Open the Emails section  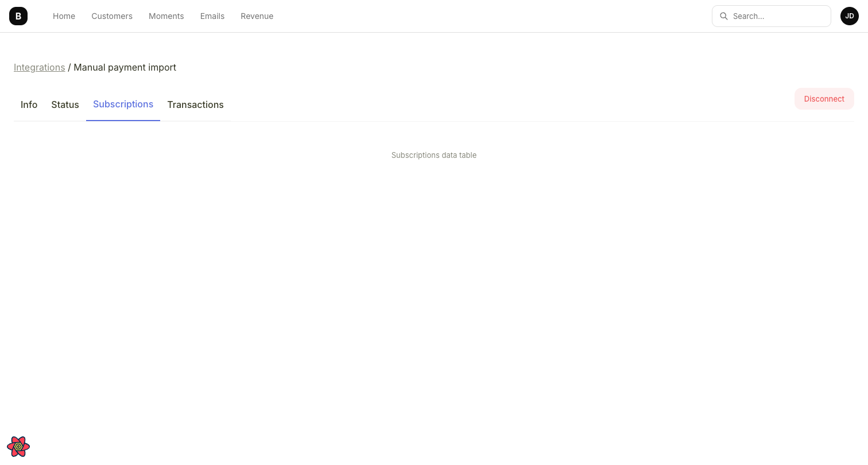click(212, 16)
